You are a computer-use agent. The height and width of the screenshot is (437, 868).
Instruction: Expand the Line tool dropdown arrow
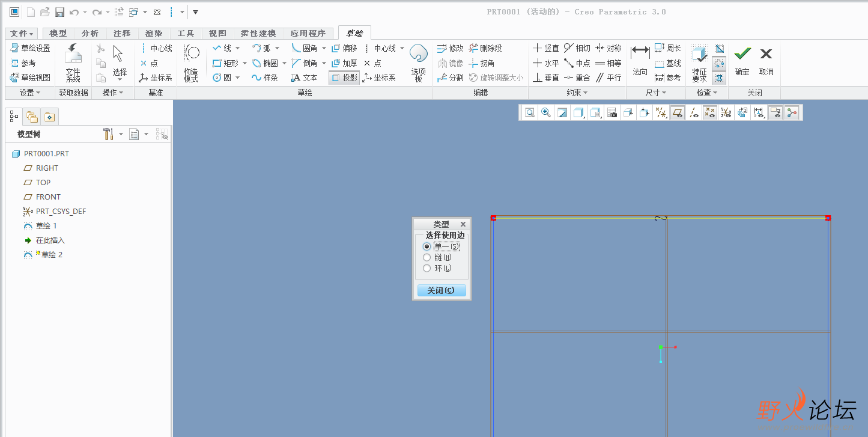click(238, 48)
